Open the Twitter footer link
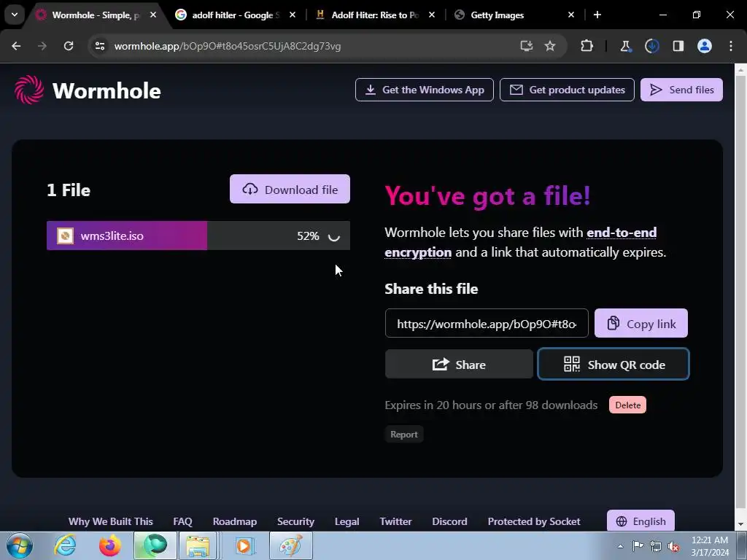747x560 pixels. point(395,521)
